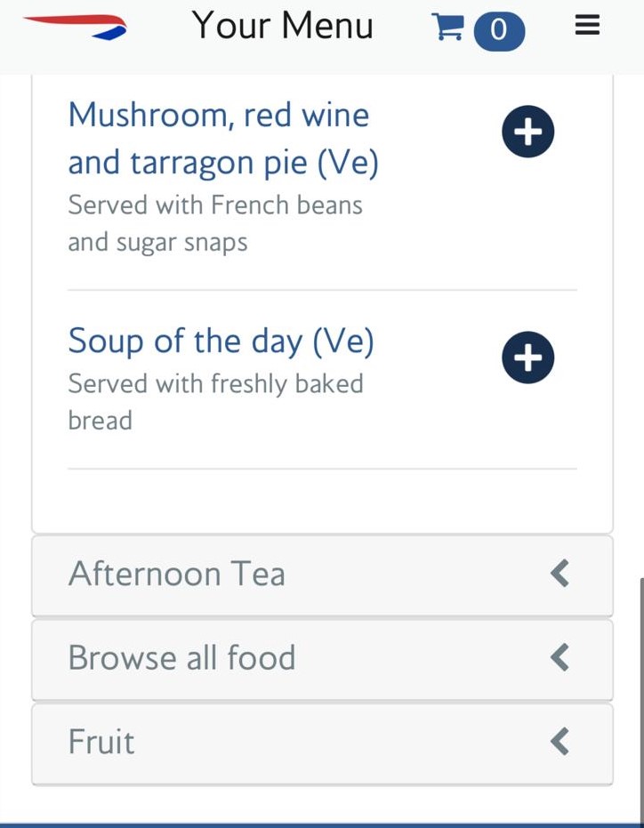Screen dimensions: 644x828
Task: Expand the Afternoon Tea section label
Action: tap(177, 575)
